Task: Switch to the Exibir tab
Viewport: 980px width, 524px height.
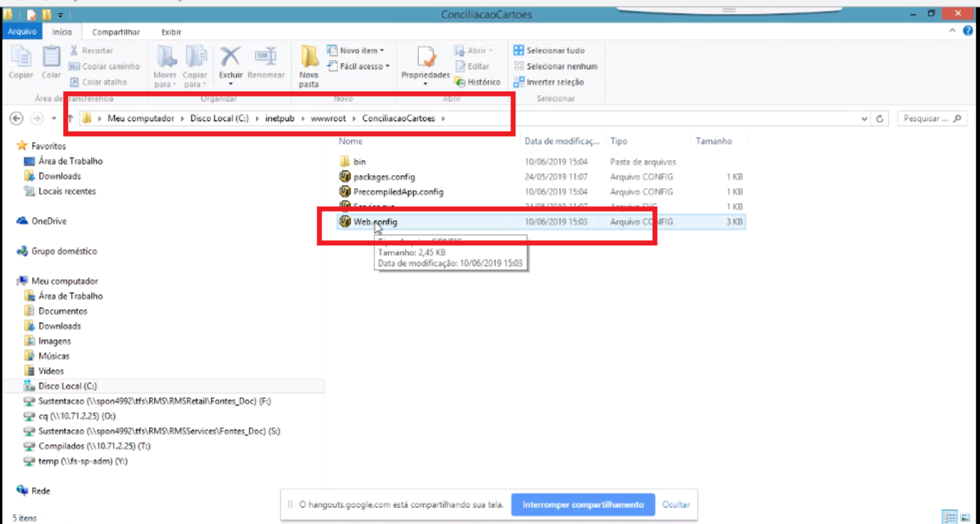Action: pos(171,32)
